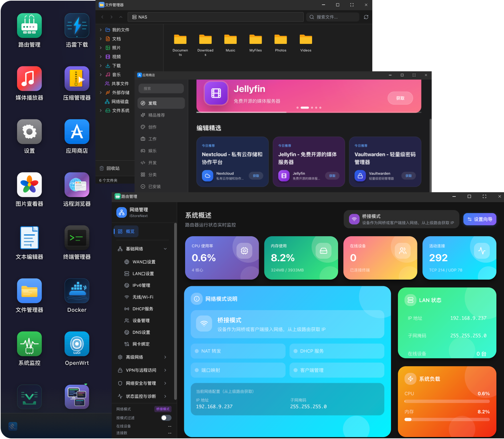
Task: Expand the 我的文件 tree node
Action: (x=101, y=30)
